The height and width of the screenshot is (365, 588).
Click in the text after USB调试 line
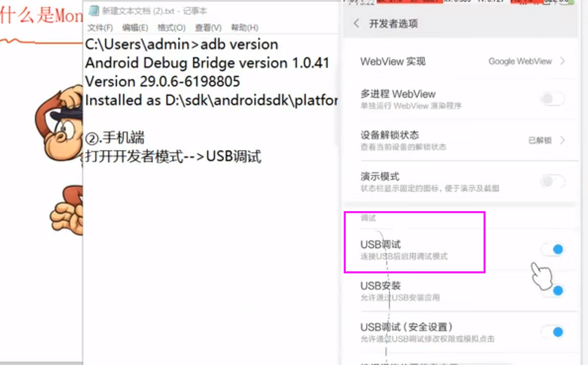[297, 156]
